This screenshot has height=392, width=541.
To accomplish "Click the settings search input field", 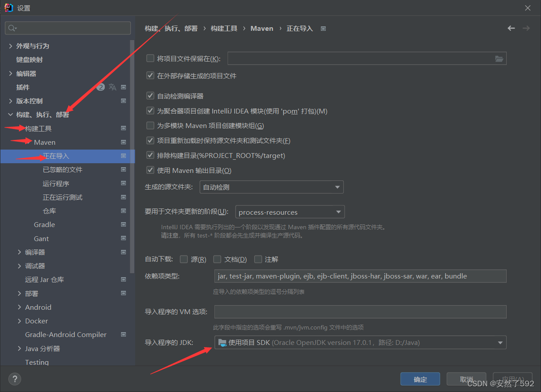I will coord(68,28).
